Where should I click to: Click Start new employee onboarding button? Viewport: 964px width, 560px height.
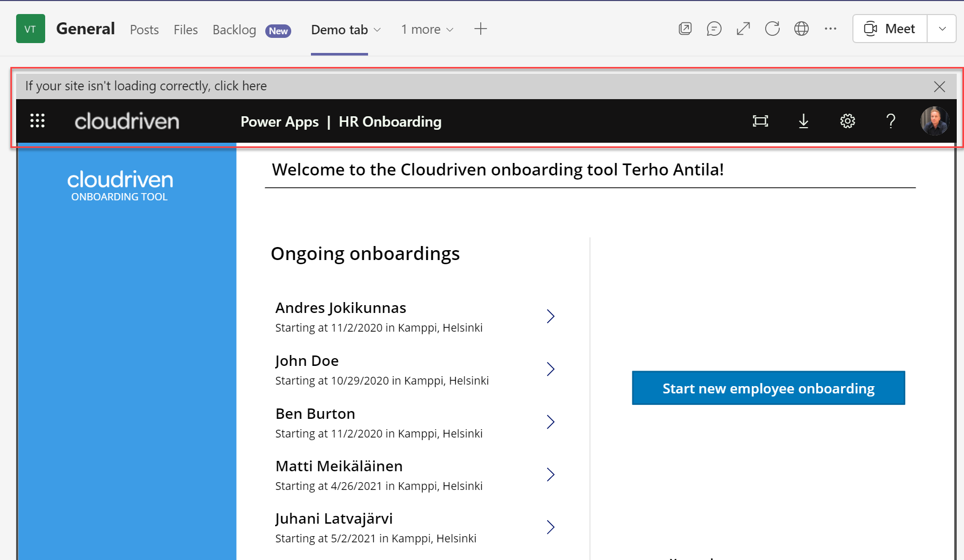tap(768, 388)
